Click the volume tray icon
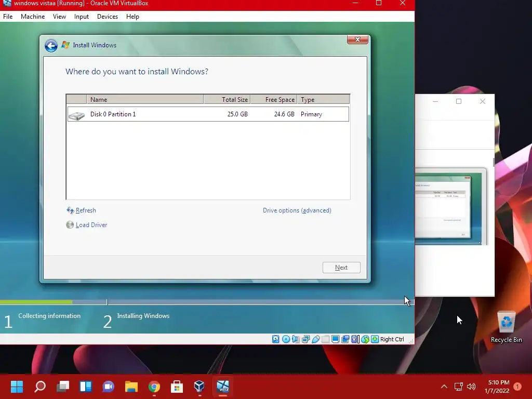Screen dimensions: 532x399 click(x=471, y=387)
